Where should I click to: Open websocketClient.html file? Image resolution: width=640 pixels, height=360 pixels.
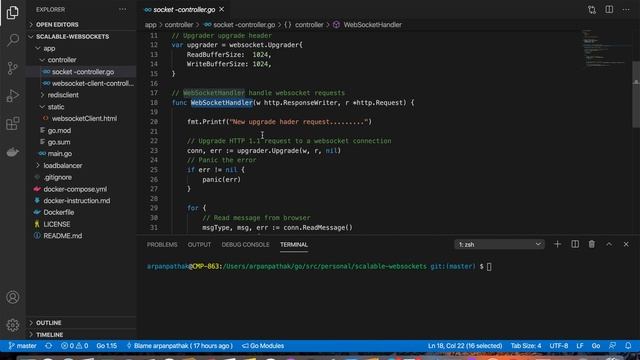[x=81, y=118]
